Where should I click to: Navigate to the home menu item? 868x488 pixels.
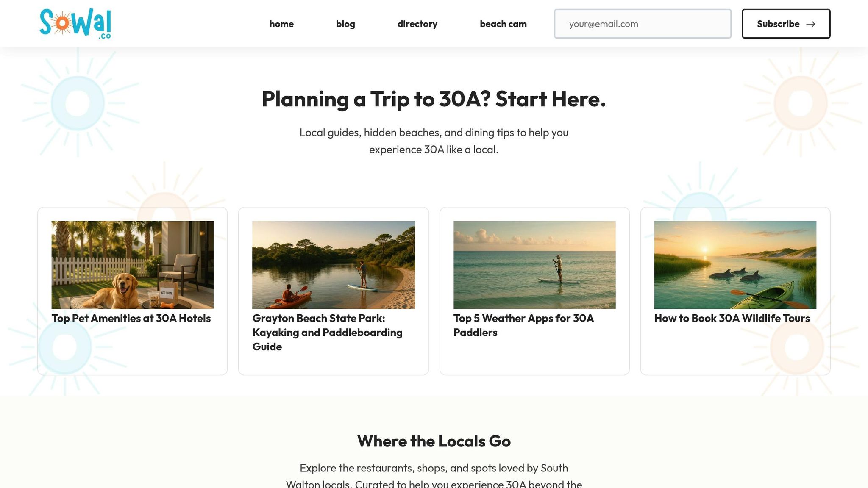281,24
